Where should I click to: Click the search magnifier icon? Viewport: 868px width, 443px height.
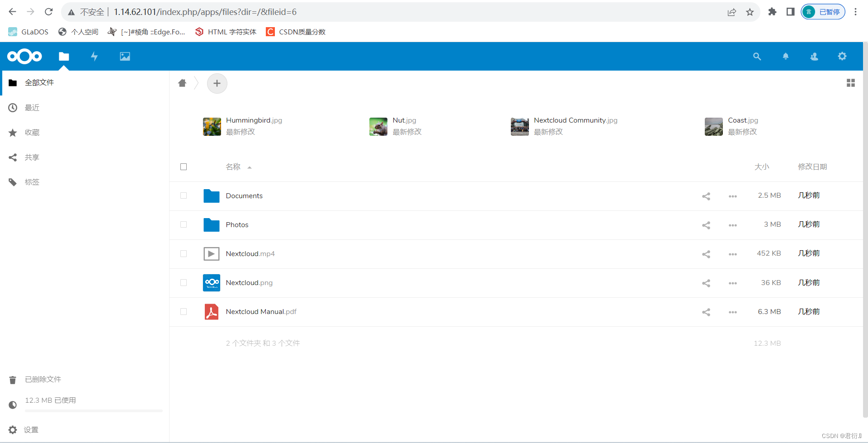(757, 56)
